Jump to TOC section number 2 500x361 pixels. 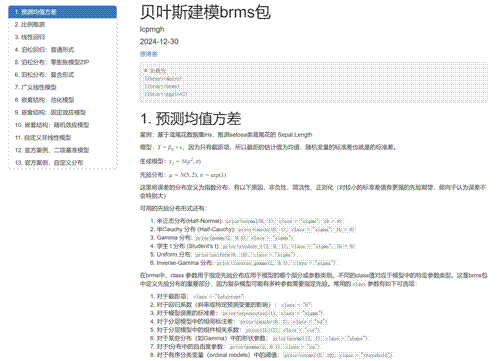point(62,25)
